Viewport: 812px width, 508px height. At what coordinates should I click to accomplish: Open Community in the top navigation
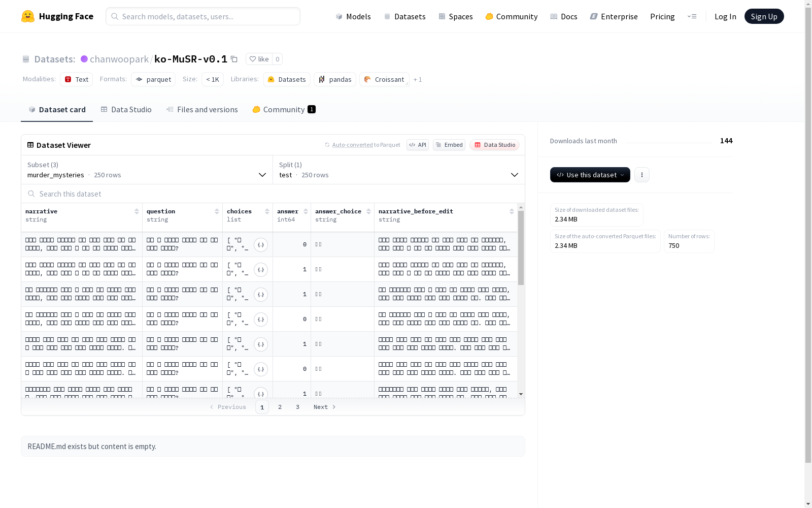[512, 16]
